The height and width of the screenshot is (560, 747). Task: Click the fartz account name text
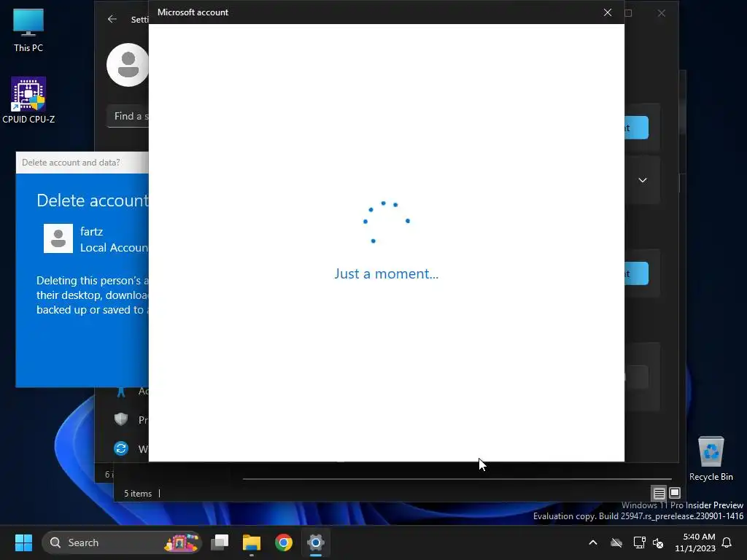91,231
